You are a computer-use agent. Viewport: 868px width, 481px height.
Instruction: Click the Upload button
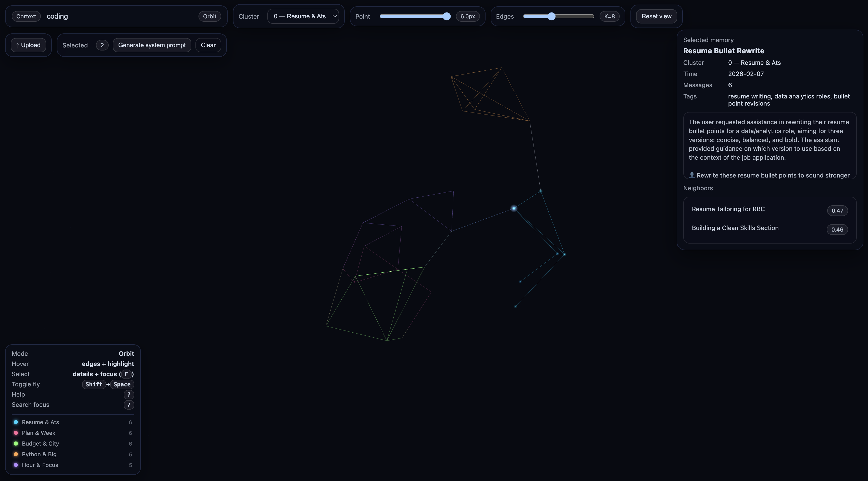28,45
